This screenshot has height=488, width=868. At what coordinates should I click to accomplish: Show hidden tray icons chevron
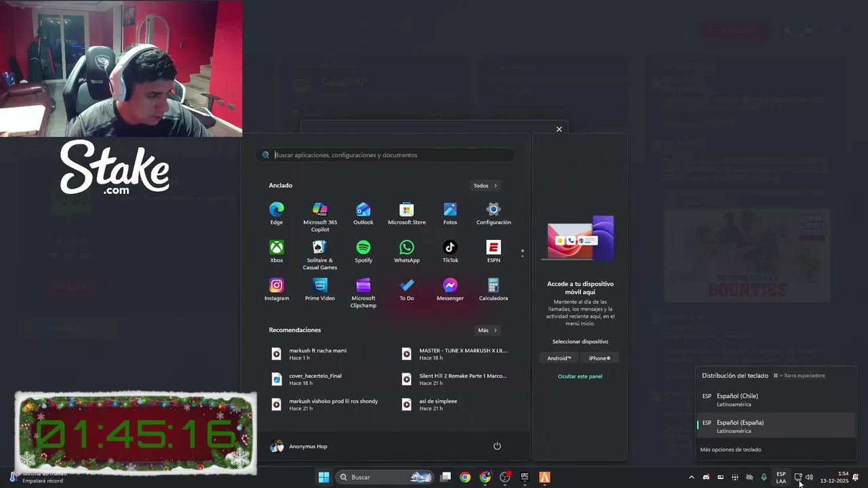coord(691,477)
